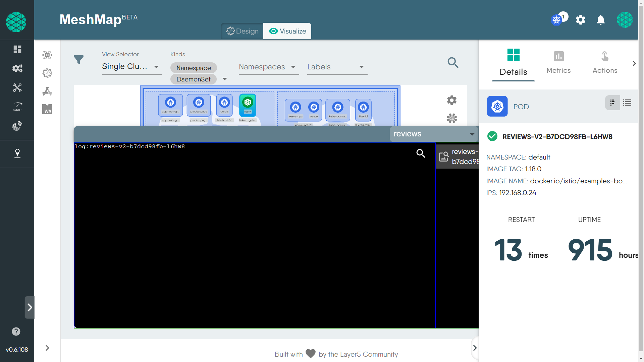Show more tabs with right chevron
This screenshot has width=644, height=362.
634,63
